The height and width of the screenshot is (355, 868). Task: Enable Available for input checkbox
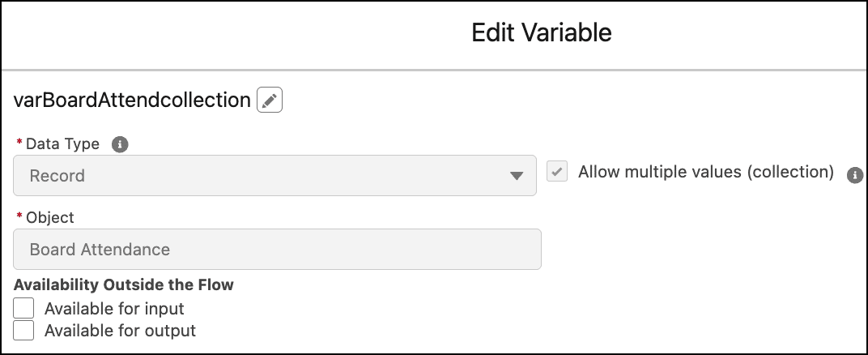[23, 308]
